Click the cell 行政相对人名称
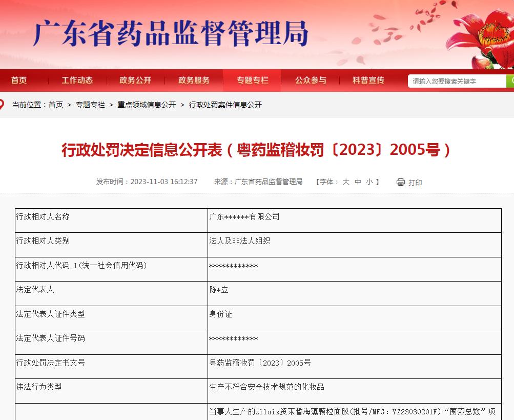 (111, 221)
